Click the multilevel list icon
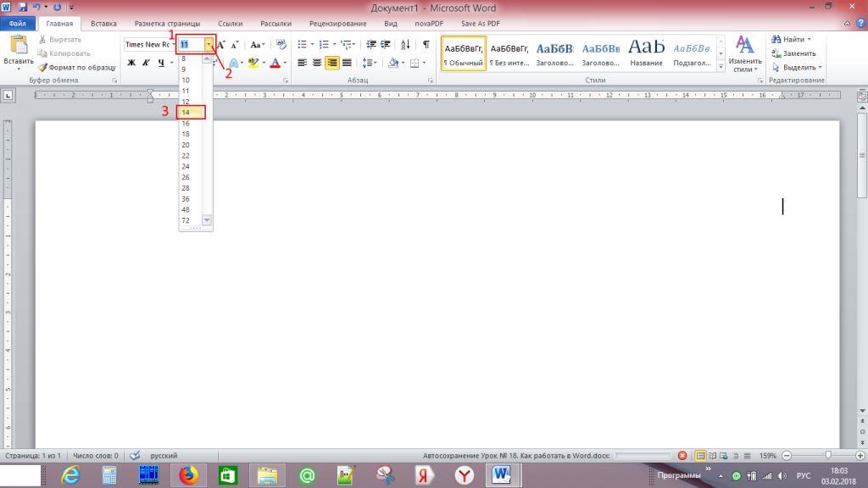Viewport: 868px width, 488px height. [x=347, y=44]
